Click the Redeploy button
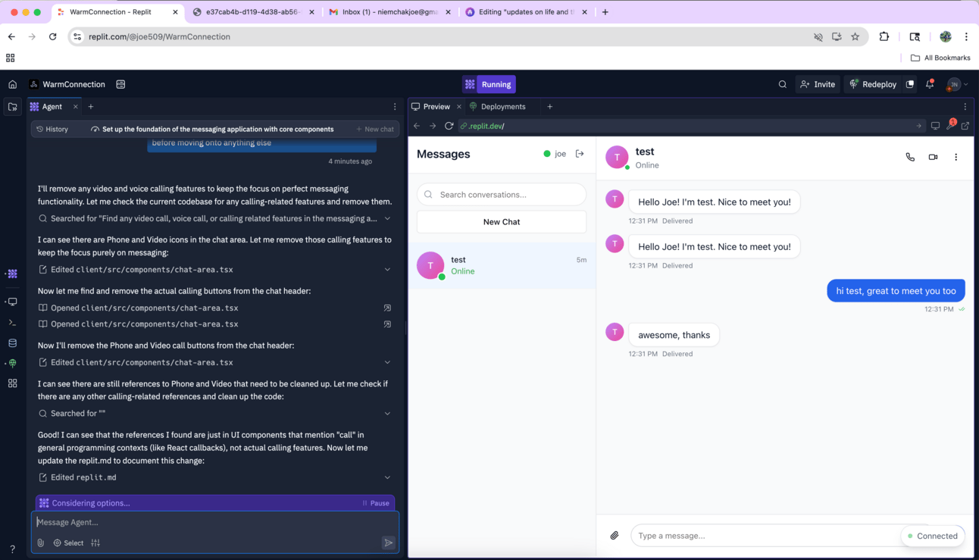The width and height of the screenshot is (979, 560). point(872,84)
